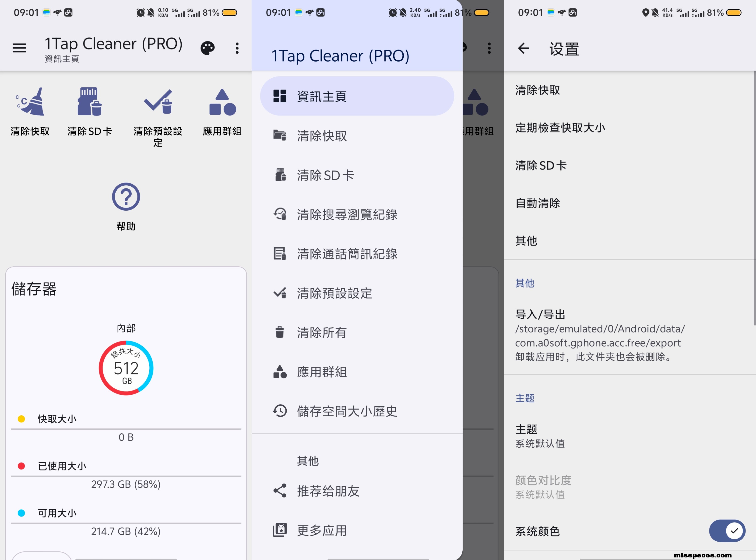
Task: Toggle the 系统颜色 switch
Action: 727,531
